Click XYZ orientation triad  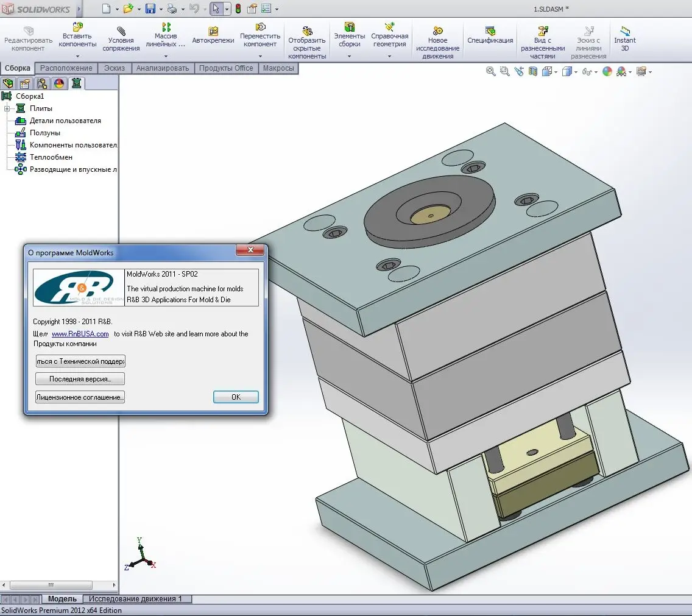[x=140, y=554]
